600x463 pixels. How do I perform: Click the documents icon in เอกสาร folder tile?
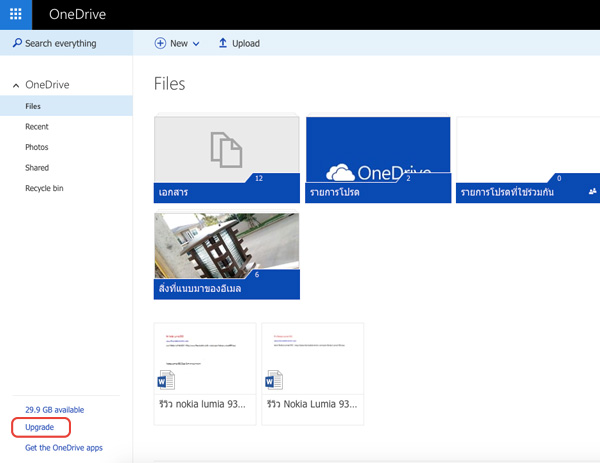click(x=226, y=150)
